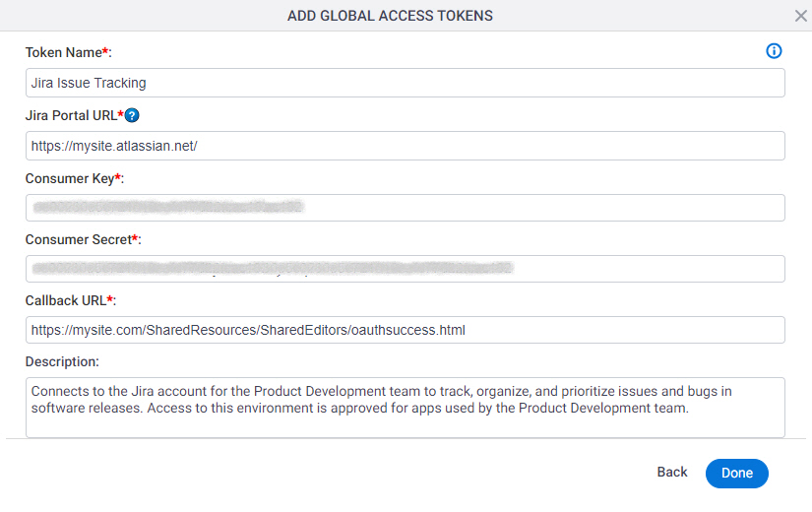The width and height of the screenshot is (812, 512).
Task: Click inside the Description text area
Action: (x=405, y=408)
